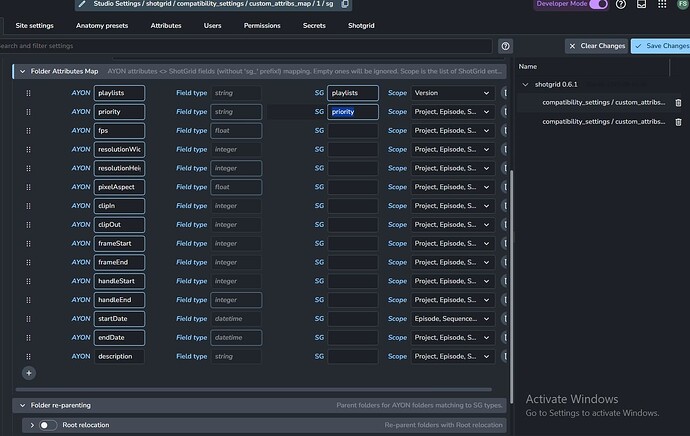Grab the drag handle of startDate row

click(x=28, y=319)
